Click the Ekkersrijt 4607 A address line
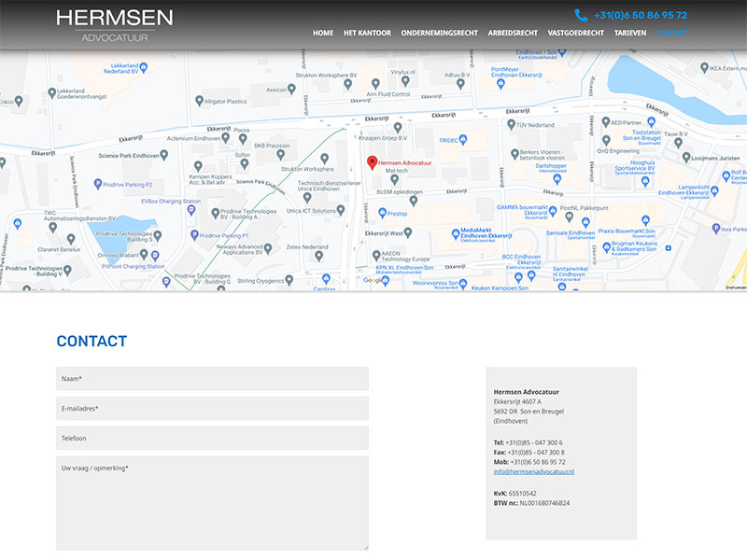 [517, 402]
